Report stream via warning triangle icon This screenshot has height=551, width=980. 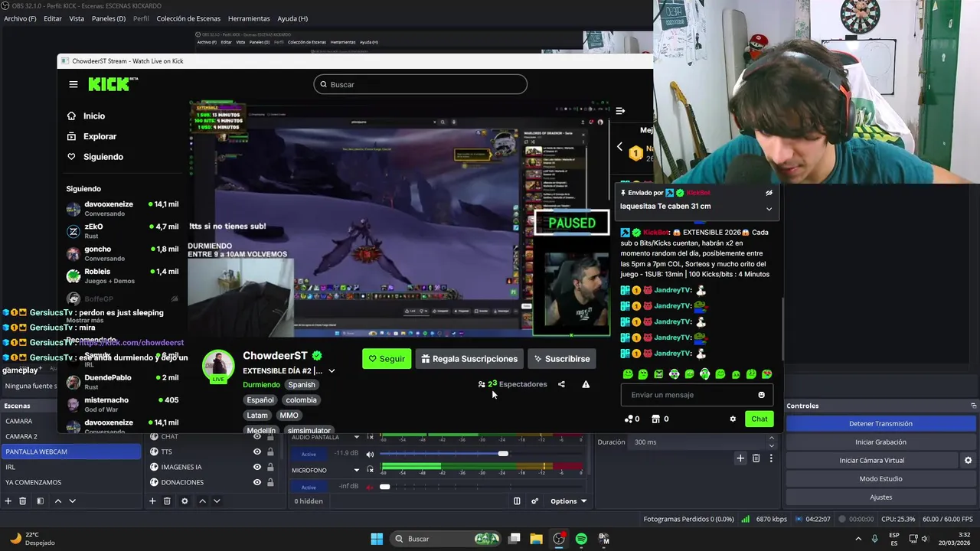point(586,384)
